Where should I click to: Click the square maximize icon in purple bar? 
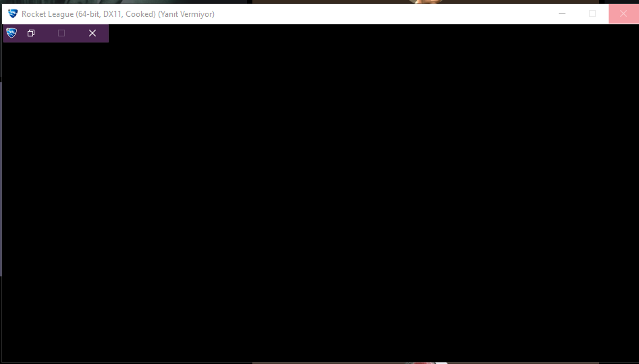coord(61,33)
